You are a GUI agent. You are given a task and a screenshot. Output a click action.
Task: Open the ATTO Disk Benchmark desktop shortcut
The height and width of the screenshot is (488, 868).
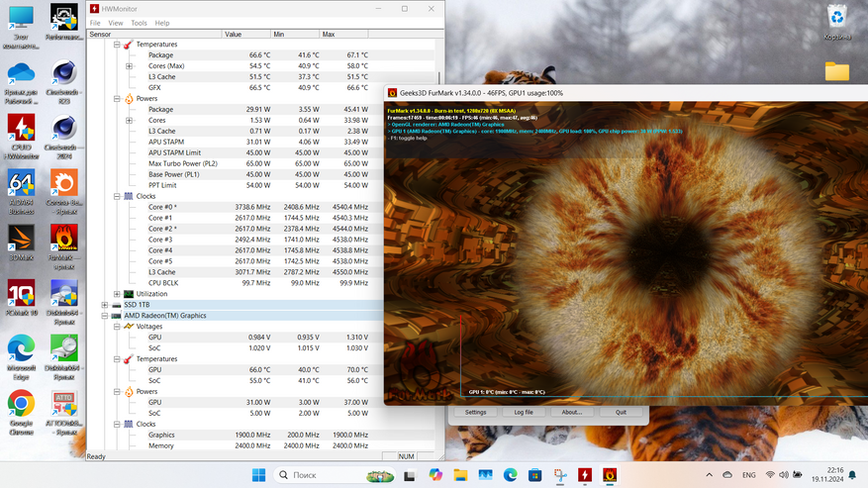64,412
